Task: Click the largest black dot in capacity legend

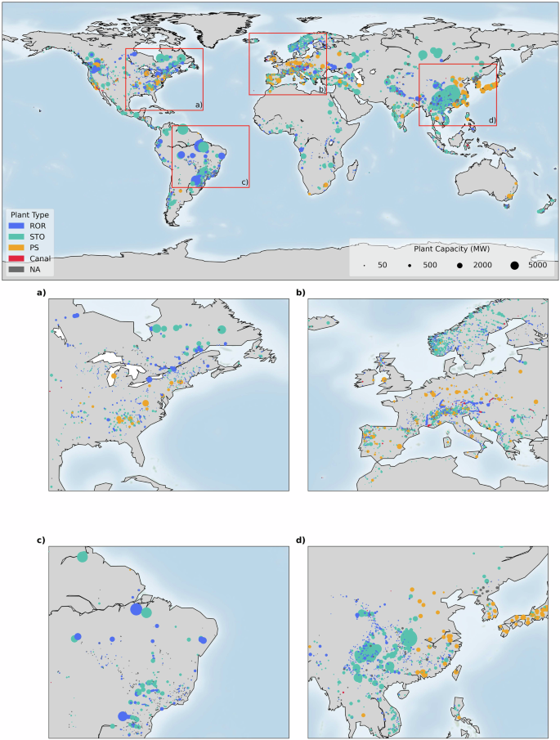Action: click(x=514, y=266)
